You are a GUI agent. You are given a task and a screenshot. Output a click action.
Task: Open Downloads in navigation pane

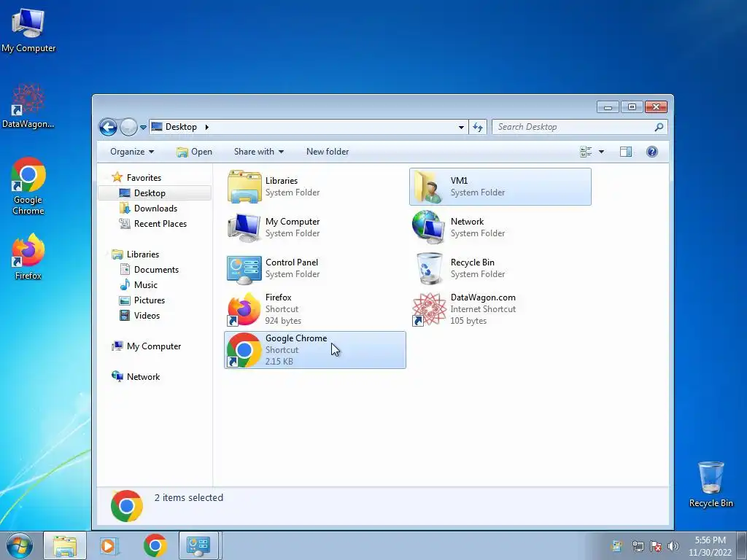(155, 209)
